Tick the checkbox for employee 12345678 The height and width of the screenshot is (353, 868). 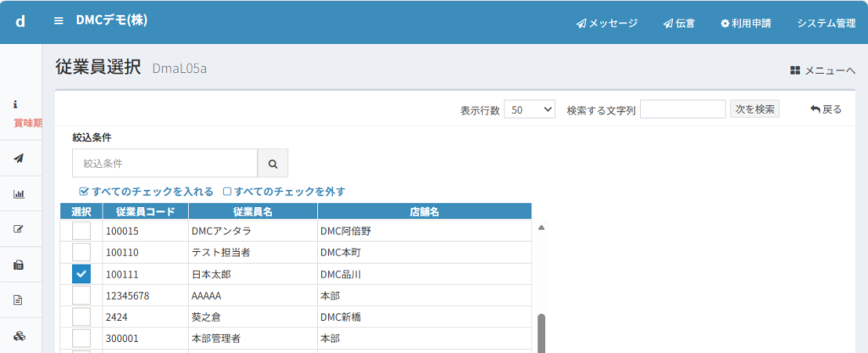[x=81, y=295]
